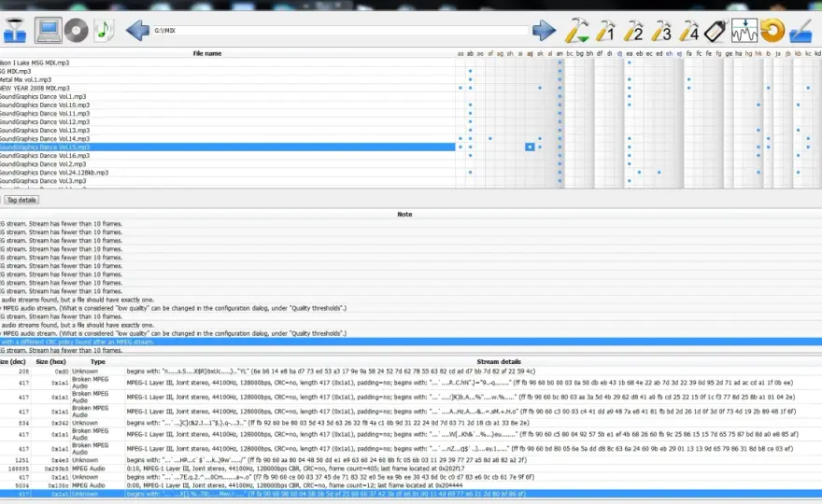Click the File name column header
822x504 pixels.
click(207, 53)
